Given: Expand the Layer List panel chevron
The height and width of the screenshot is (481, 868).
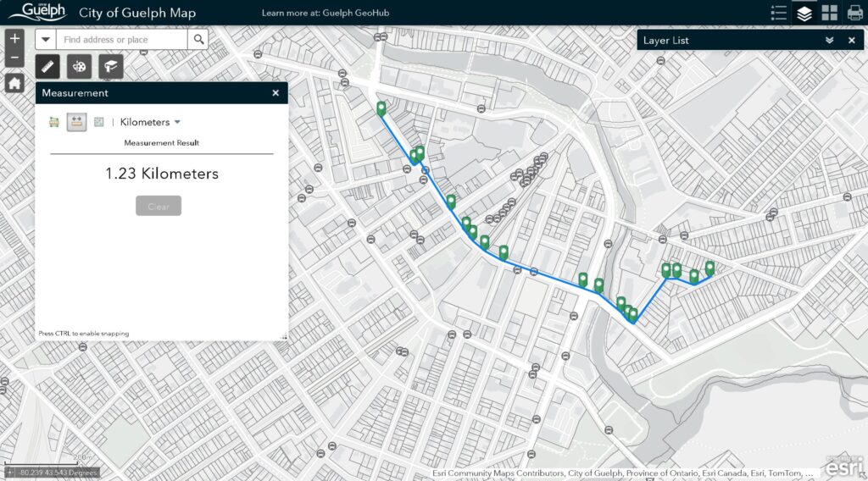Looking at the screenshot, I should (x=829, y=40).
